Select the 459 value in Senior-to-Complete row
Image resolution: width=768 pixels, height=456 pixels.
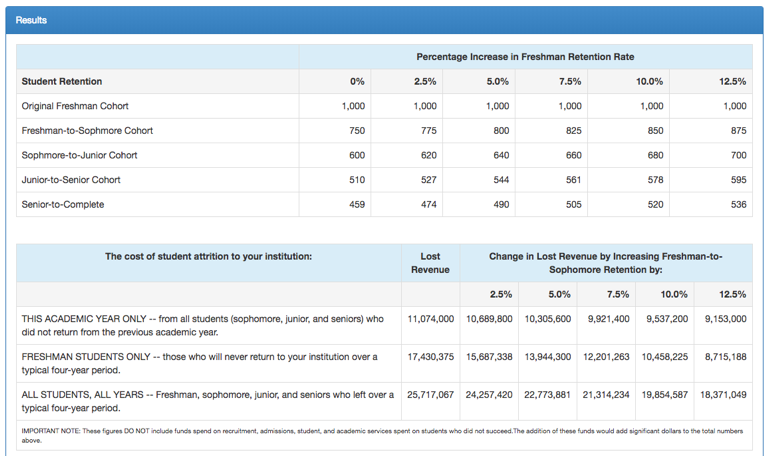pos(354,204)
